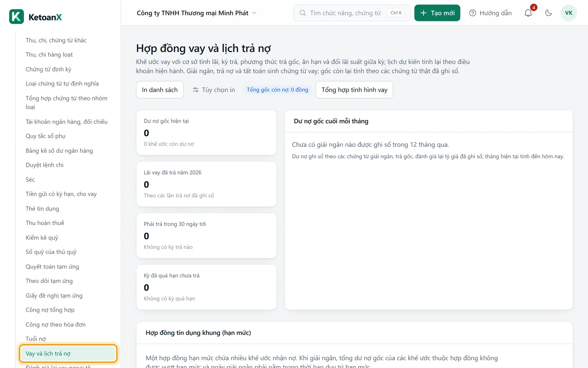Click the Lãi vay đã trả năm 2026 card
The image size is (588, 368).
(206, 184)
